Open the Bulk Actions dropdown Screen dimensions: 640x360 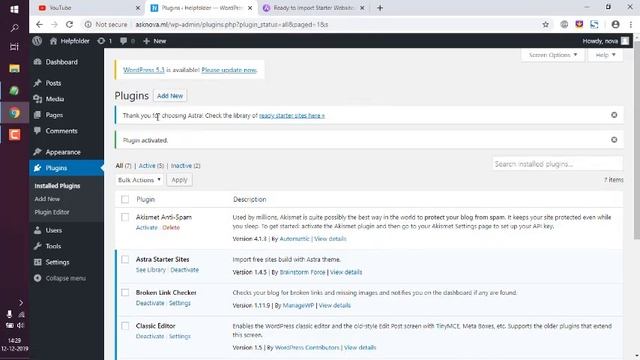(139, 180)
